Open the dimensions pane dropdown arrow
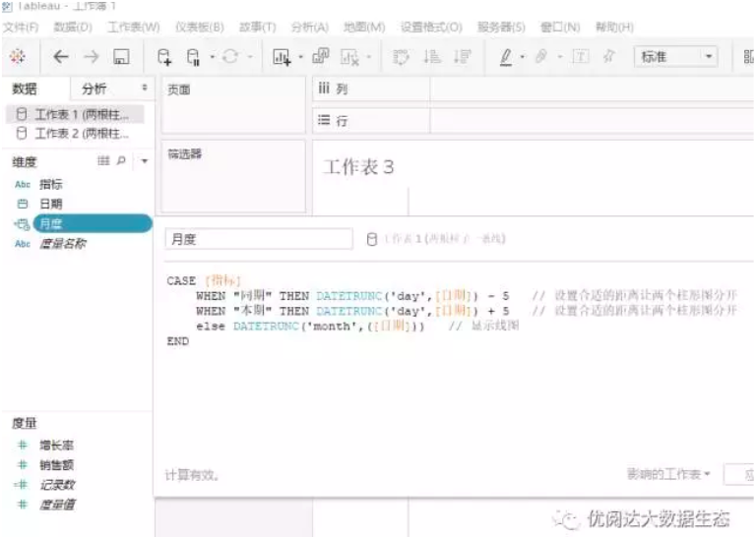The image size is (756, 537). coord(145,161)
